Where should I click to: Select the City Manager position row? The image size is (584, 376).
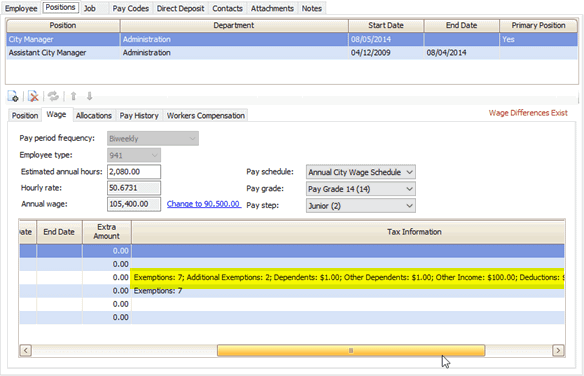pos(292,39)
